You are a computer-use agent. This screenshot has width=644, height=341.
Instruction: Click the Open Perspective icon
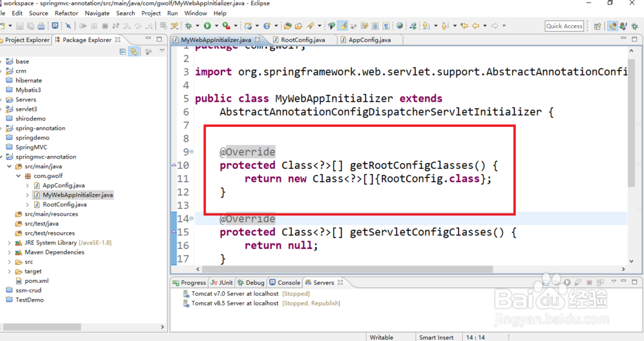(598, 26)
